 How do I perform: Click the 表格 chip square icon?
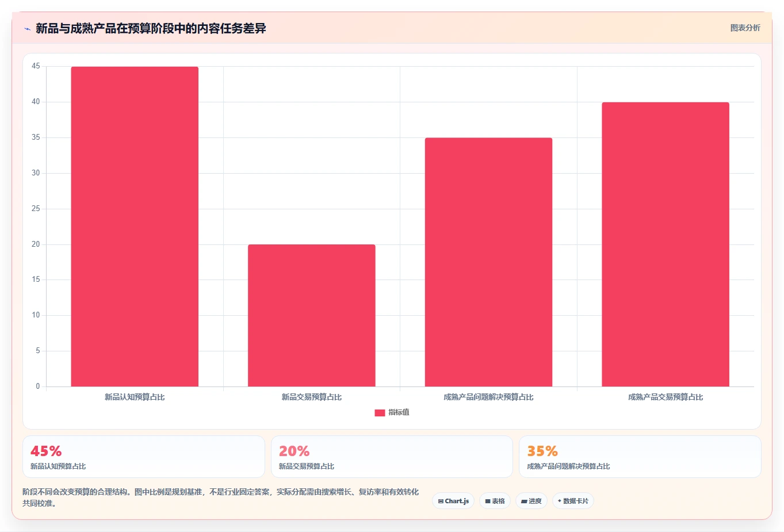coord(488,502)
